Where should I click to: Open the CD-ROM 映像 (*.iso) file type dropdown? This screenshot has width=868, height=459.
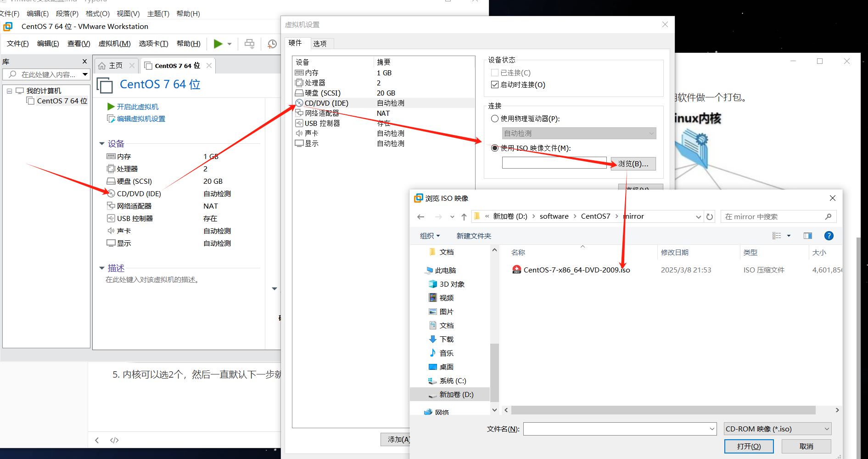[x=778, y=429]
